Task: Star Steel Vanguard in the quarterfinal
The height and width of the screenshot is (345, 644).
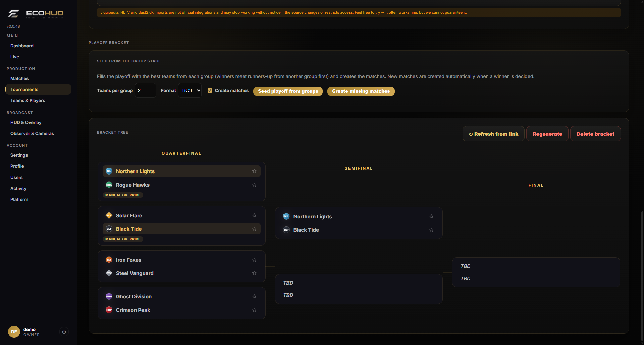Action: coord(254,273)
